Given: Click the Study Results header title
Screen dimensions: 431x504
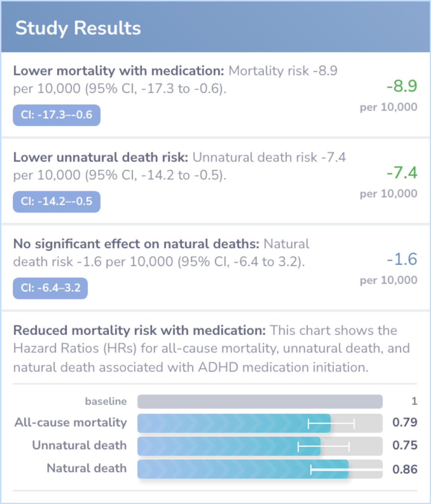Looking at the screenshot, I should tap(78, 28).
